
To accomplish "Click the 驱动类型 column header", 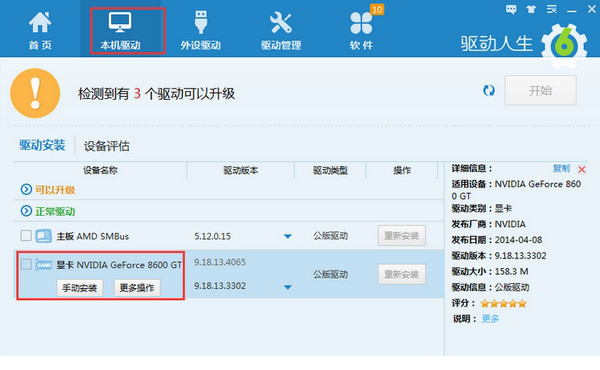I will point(330,170).
